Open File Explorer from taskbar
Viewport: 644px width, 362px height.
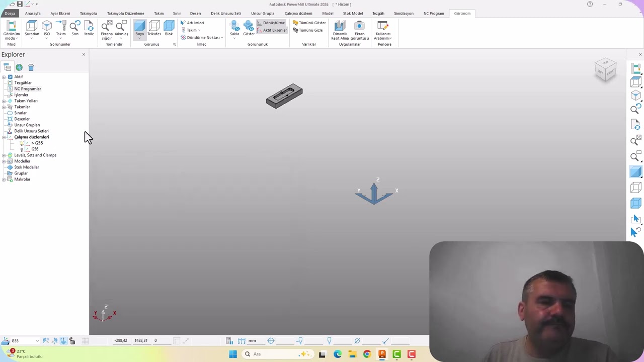click(x=352, y=354)
